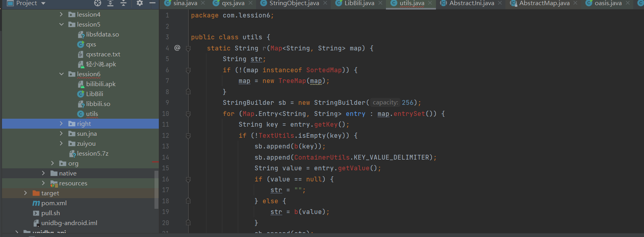Expand the zuiyou folder
Viewport: 644px width, 237px height.
61,143
